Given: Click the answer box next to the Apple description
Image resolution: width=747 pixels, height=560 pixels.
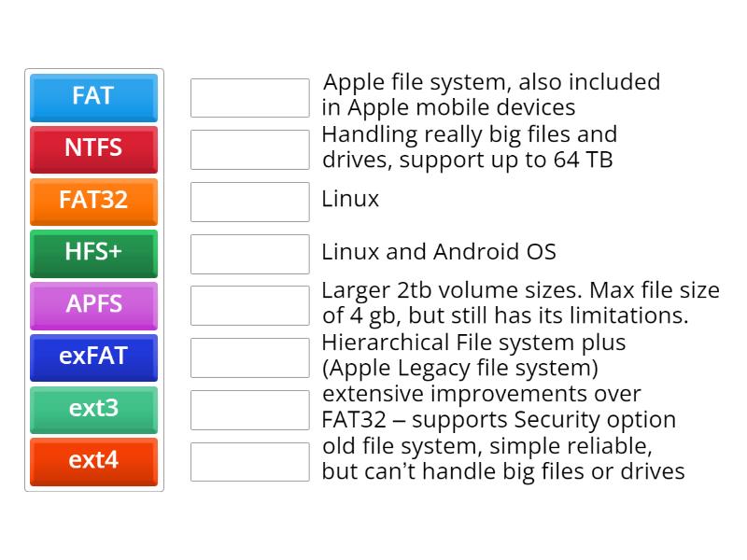Looking at the screenshot, I should pos(248,97).
